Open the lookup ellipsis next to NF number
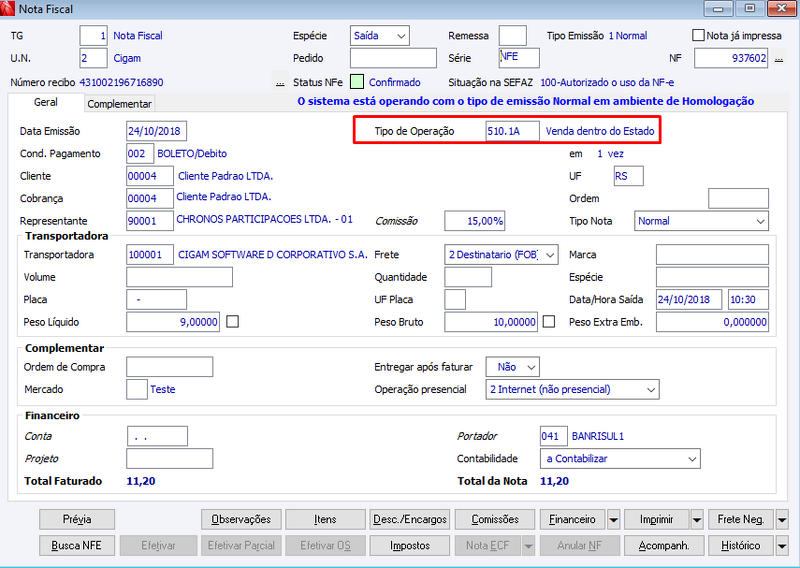Viewport: 800px width, 568px height. coord(779,59)
